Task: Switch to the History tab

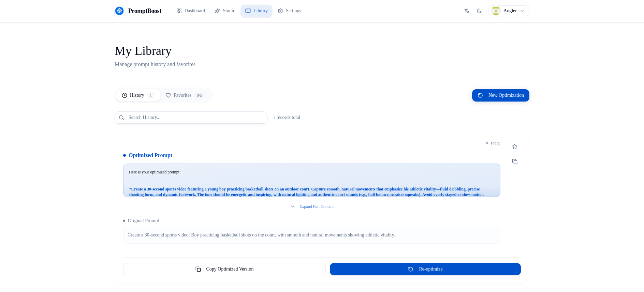Action: point(138,95)
